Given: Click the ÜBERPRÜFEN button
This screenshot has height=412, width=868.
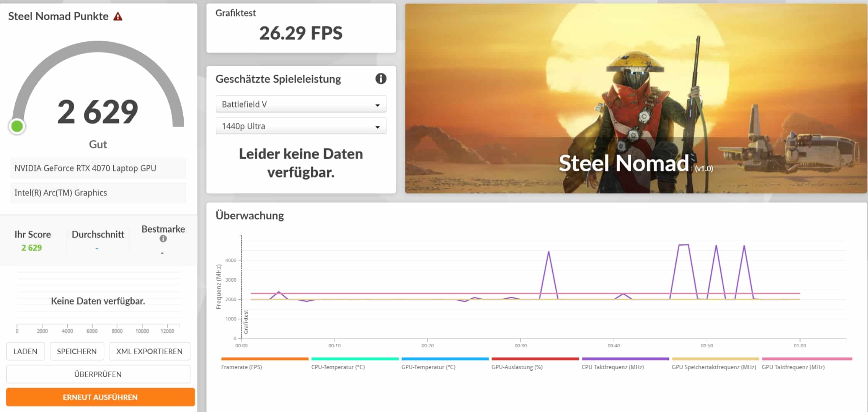Looking at the screenshot, I should click(98, 374).
